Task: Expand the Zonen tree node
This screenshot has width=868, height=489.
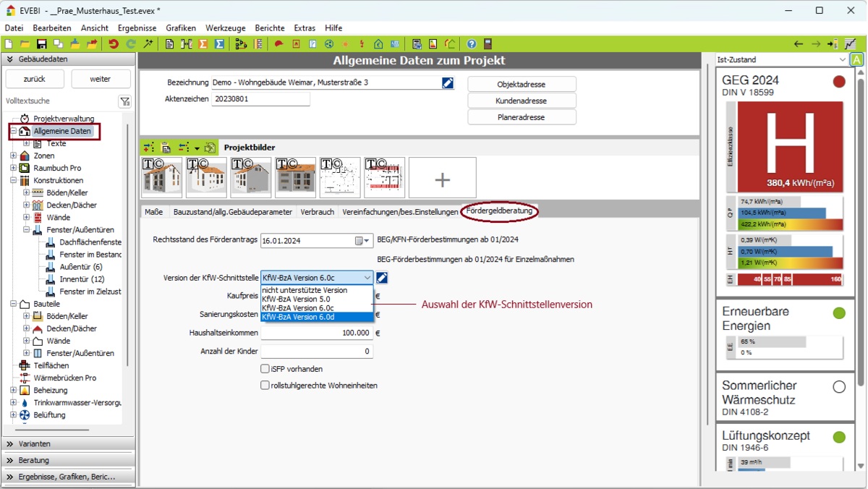Action: point(14,156)
